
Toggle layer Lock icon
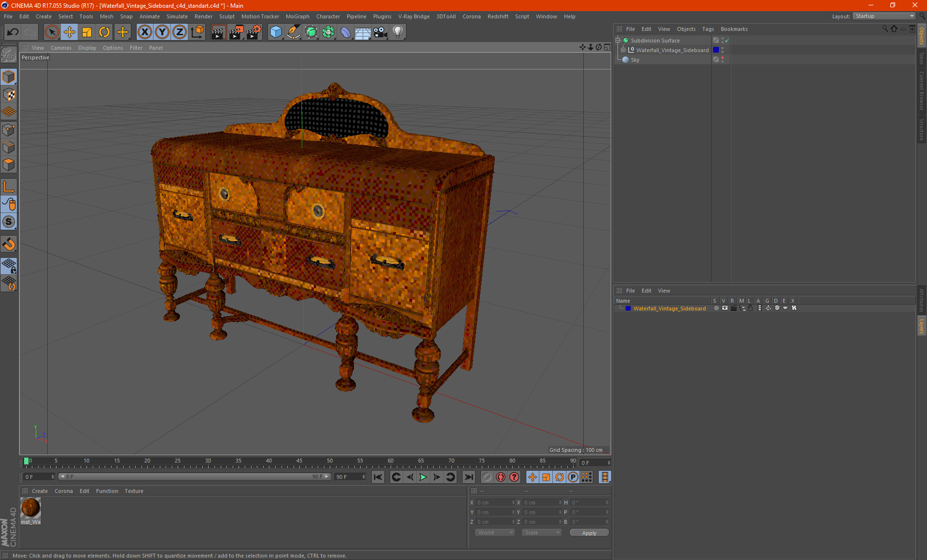[x=750, y=308]
